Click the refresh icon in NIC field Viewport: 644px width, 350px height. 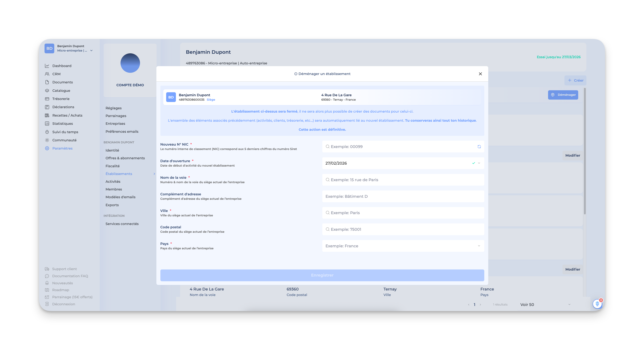coord(479,146)
